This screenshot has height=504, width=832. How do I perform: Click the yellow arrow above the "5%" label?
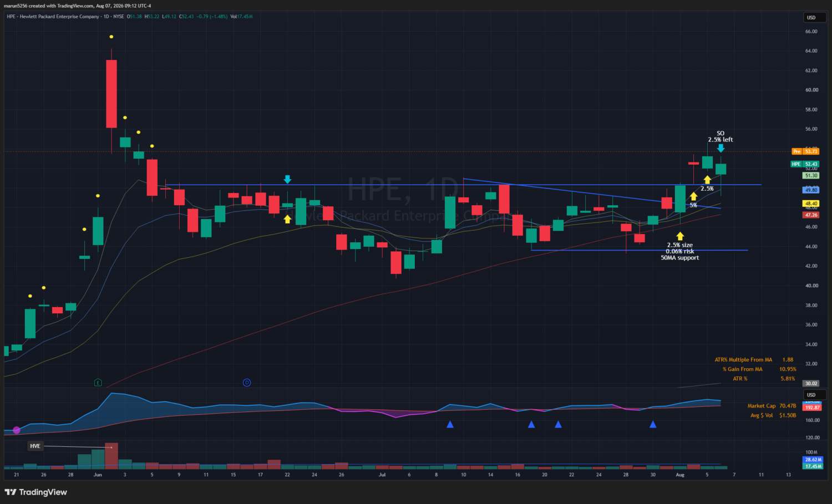pos(693,196)
